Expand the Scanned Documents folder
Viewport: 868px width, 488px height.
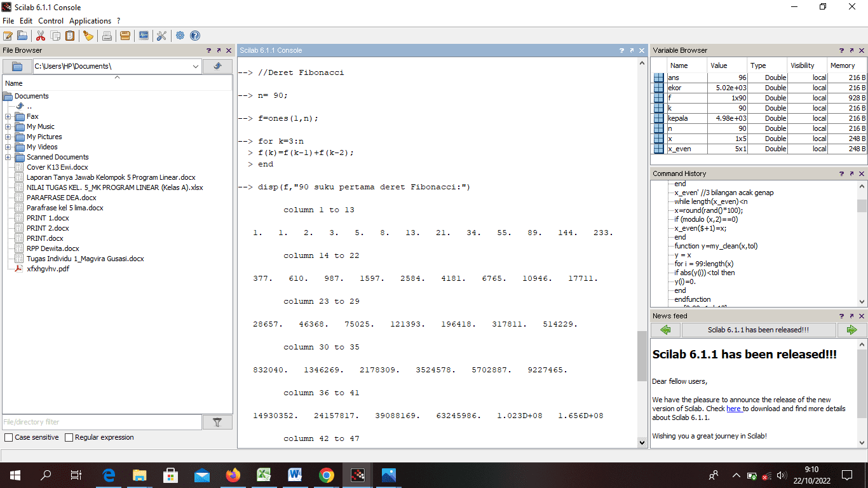8,157
